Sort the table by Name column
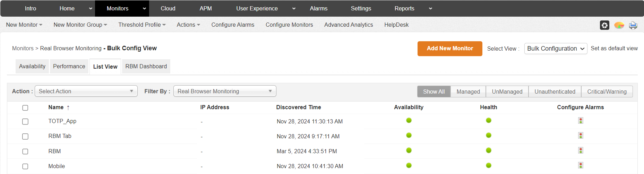644x174 pixels. click(56, 107)
